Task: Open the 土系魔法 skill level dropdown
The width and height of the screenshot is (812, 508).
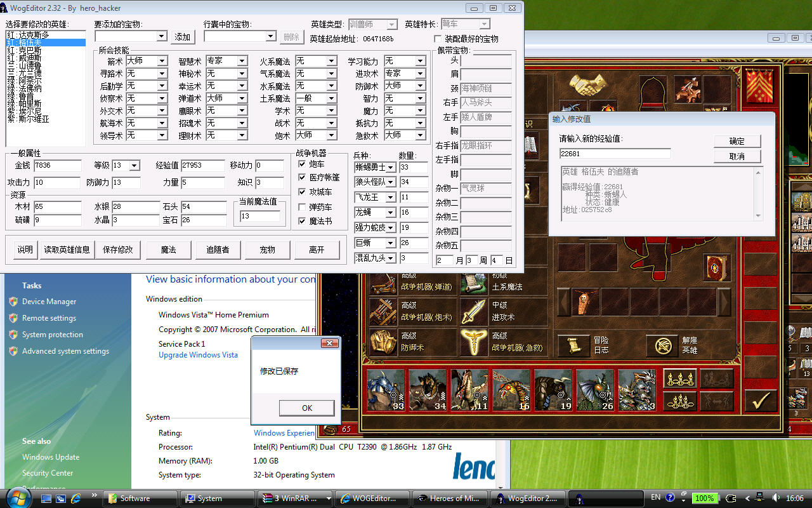Action: pos(332,98)
